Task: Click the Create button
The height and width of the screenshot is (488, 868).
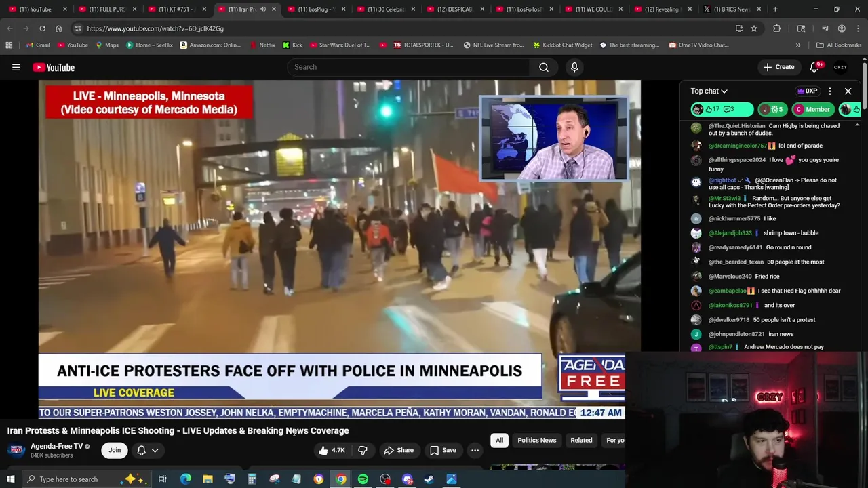Action: (x=778, y=67)
